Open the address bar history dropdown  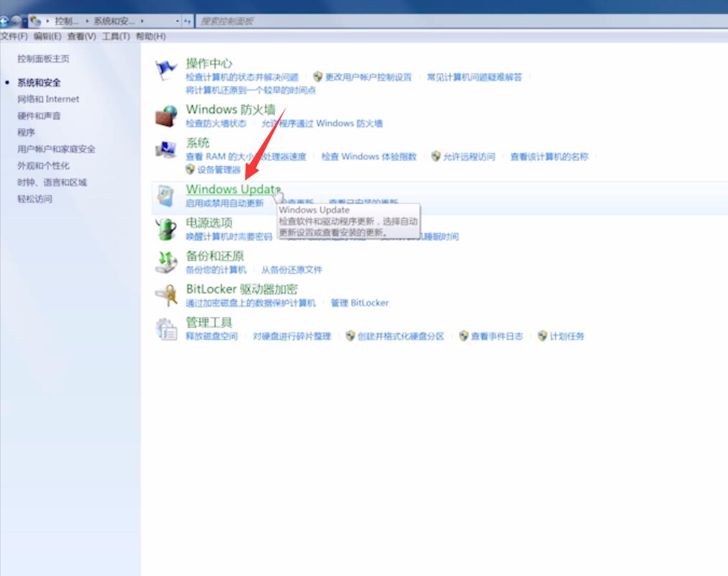point(178,21)
